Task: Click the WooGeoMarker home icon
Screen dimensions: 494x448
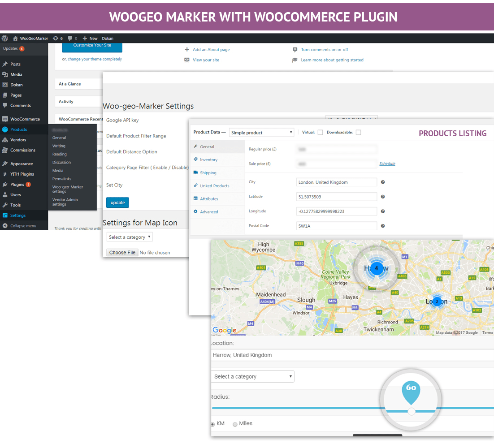Action: click(x=15, y=39)
